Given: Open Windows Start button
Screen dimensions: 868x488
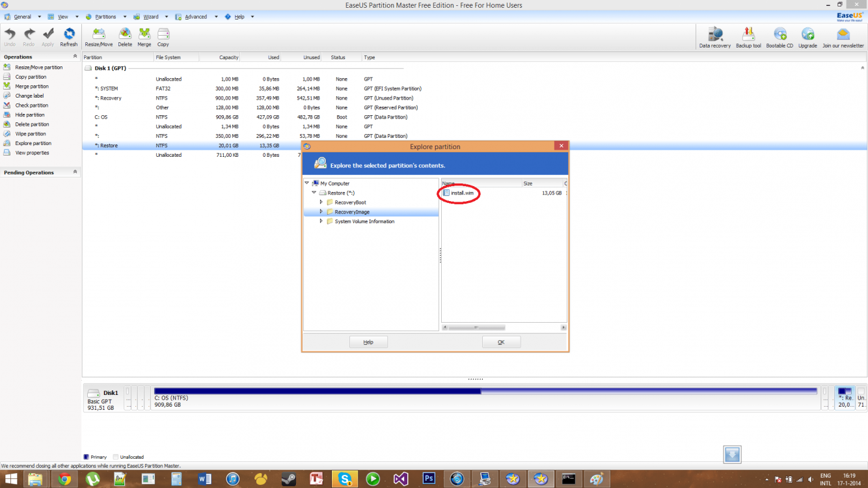Looking at the screenshot, I should click(x=11, y=480).
